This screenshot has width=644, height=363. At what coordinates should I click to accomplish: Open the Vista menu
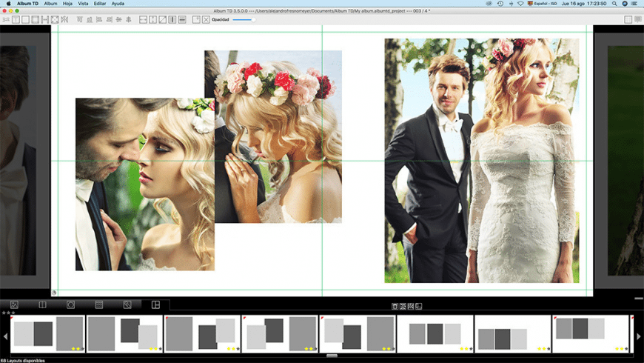pos(83,4)
